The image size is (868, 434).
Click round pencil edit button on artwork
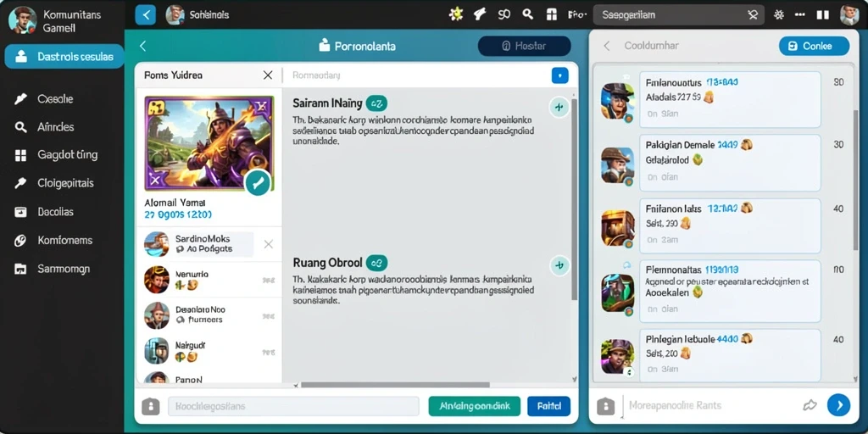(x=258, y=183)
